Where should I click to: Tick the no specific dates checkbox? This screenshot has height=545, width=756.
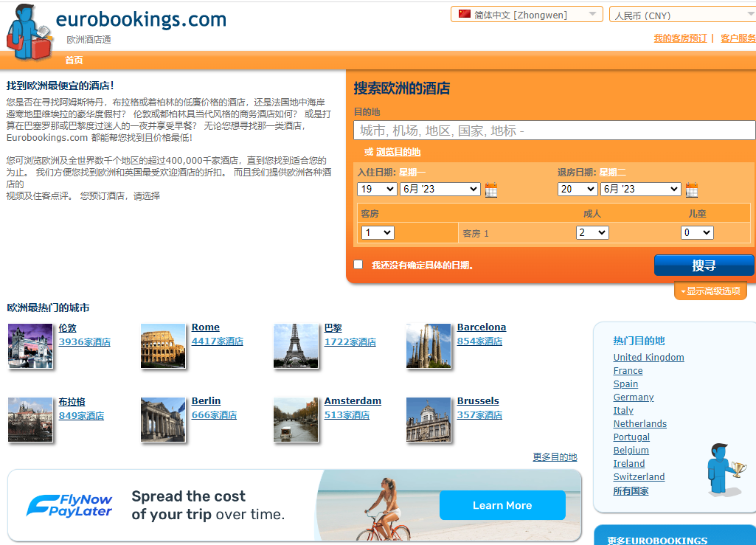(358, 265)
